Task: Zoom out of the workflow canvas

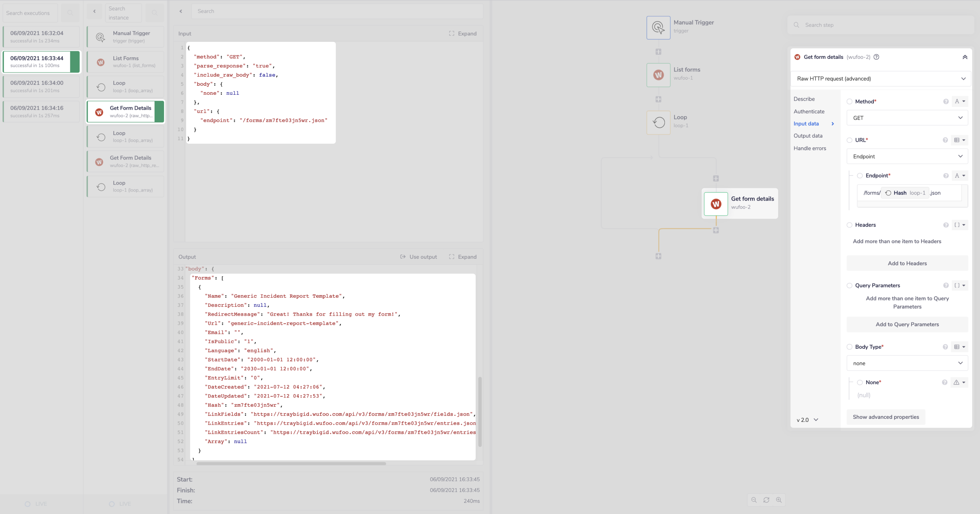Action: click(754, 500)
